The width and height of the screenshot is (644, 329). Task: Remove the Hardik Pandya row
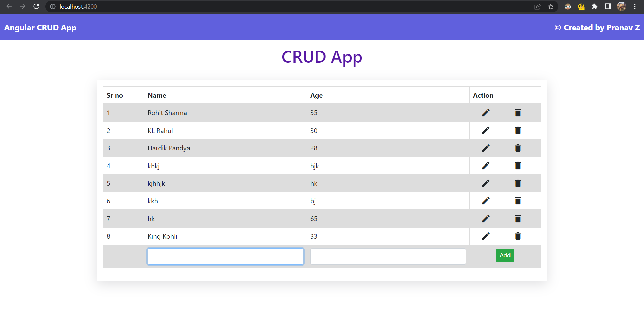tap(518, 148)
